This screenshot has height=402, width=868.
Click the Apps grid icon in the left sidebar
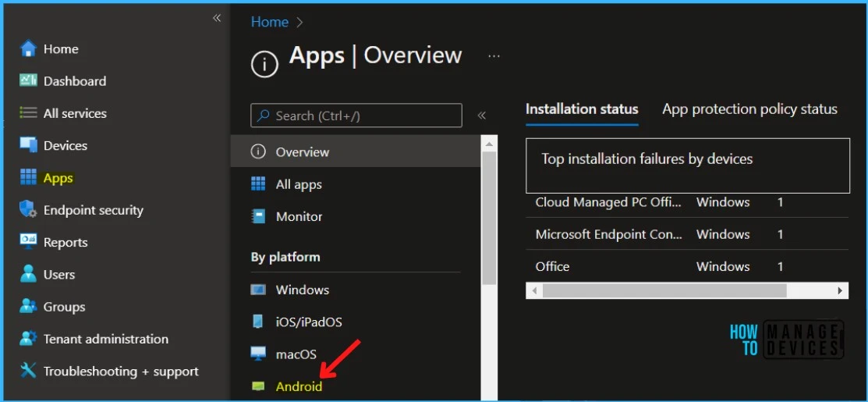[28, 178]
